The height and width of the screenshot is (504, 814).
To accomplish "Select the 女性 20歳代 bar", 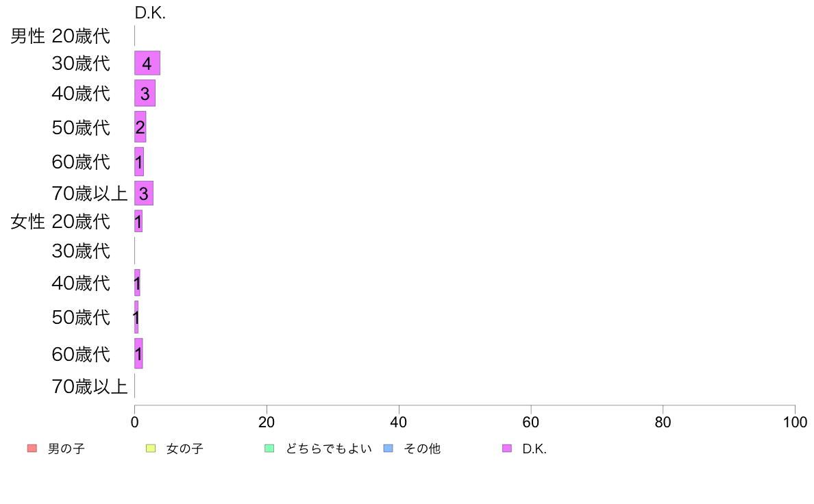I will click(x=138, y=221).
